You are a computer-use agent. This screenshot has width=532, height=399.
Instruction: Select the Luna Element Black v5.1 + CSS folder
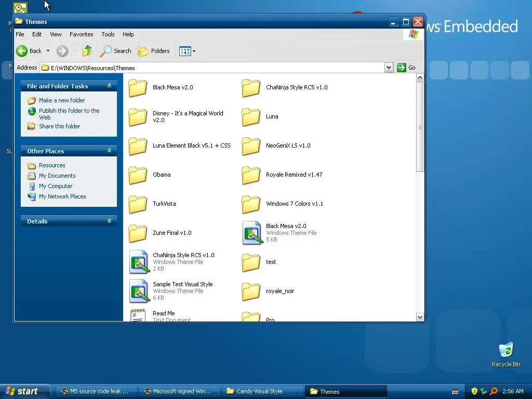138,146
